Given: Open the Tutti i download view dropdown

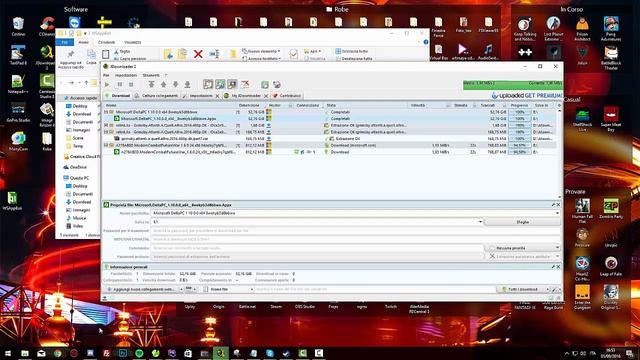Looking at the screenshot, I should click(x=523, y=289).
